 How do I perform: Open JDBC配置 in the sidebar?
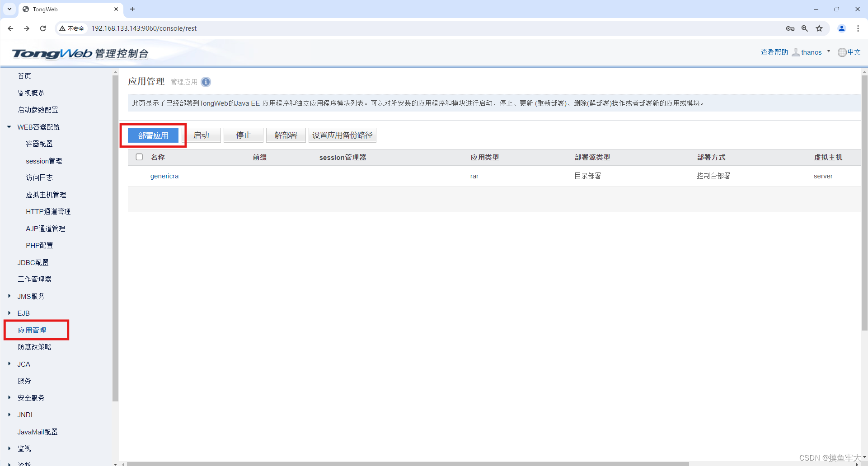coord(33,262)
